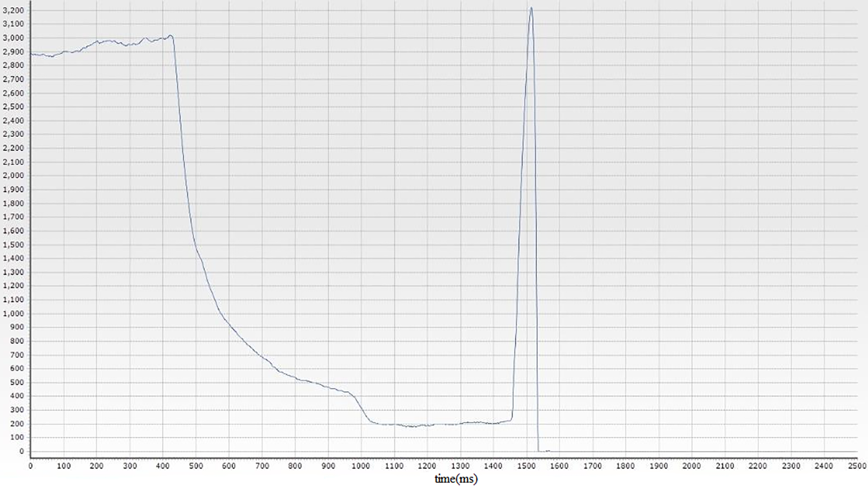This screenshot has height=486, width=868.
Task: Click the 1,500 label on the y-axis
Action: [x=13, y=245]
